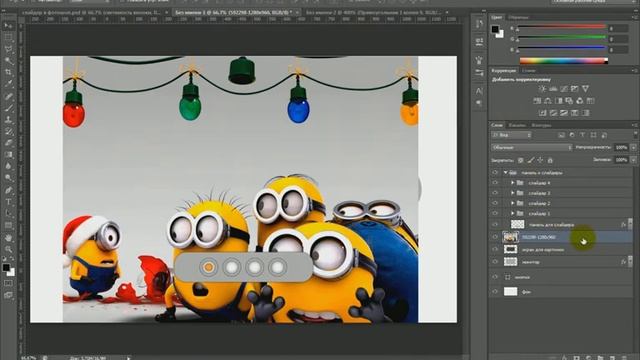Hide the '592299-1280x960' layer

pos(495,237)
